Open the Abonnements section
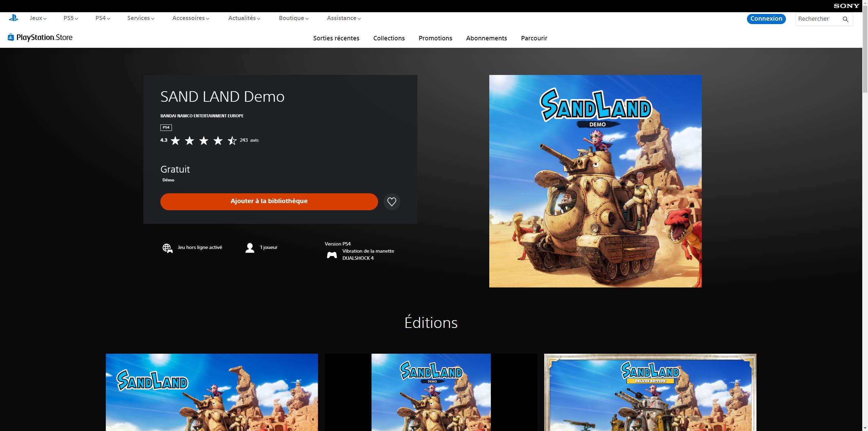Screen dimensions: 868x431 pyautogui.click(x=486, y=38)
